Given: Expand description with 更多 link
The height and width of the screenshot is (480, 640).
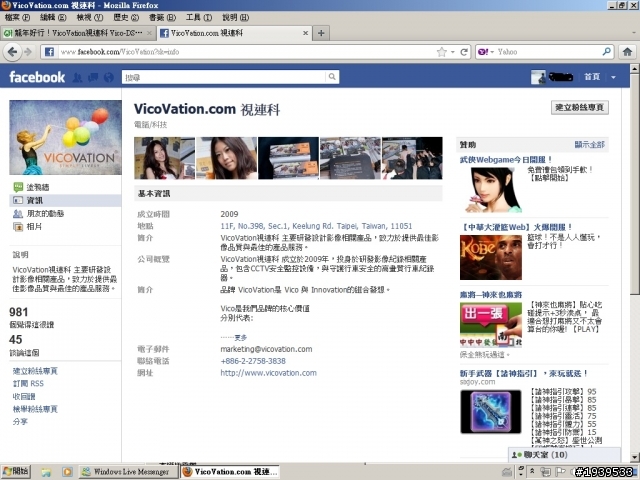Looking at the screenshot, I should pos(241,338).
